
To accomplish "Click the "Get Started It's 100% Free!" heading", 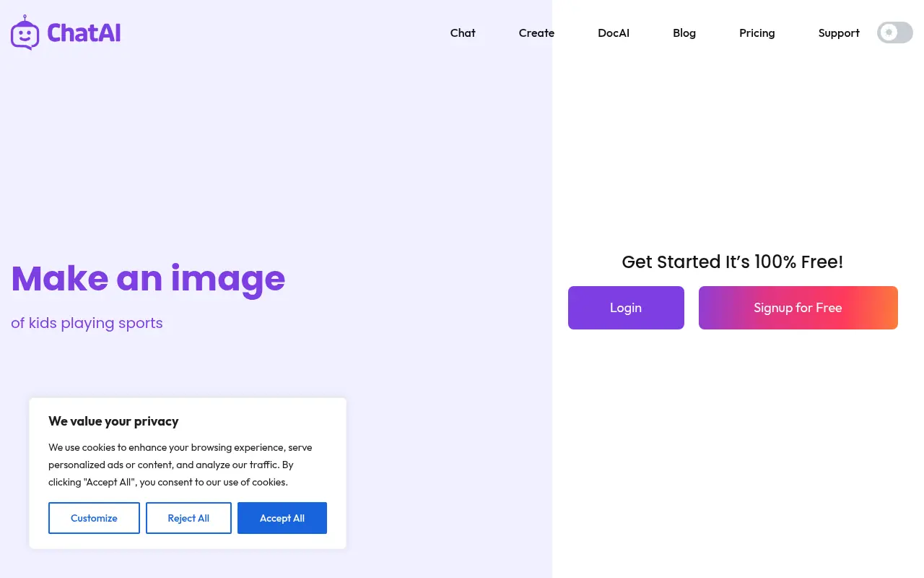I will point(732,262).
